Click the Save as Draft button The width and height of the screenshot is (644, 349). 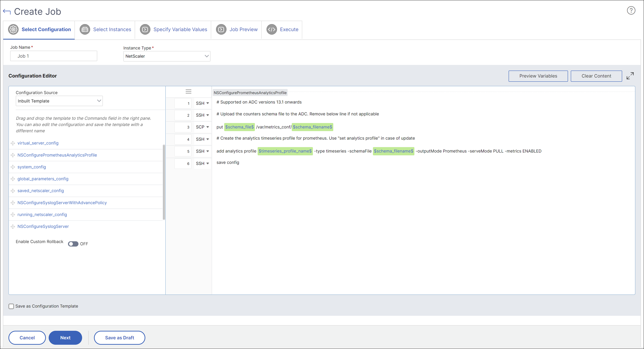tap(119, 338)
